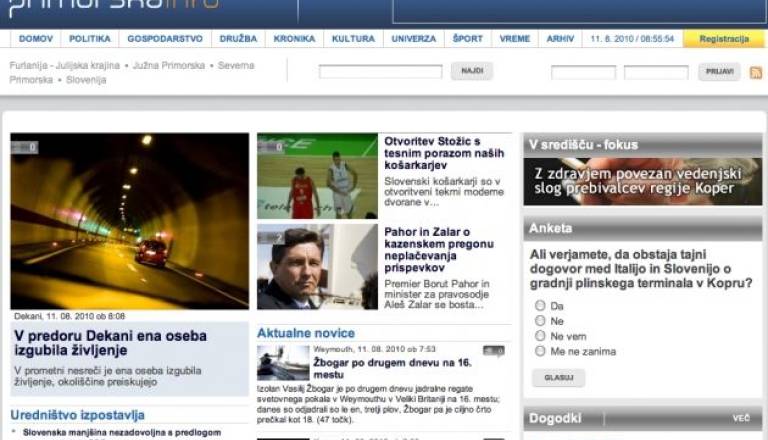Select the 'Ne vem' poll answer
This screenshot has width=768, height=440.
click(541, 336)
